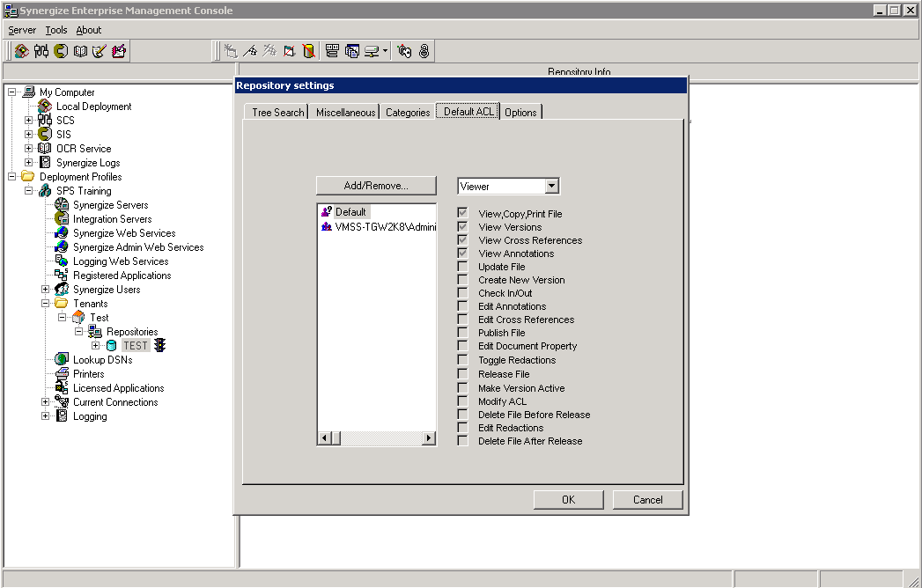Click the SCS sliders toolbar icon
Image resolution: width=922 pixels, height=588 pixels.
coord(41,51)
